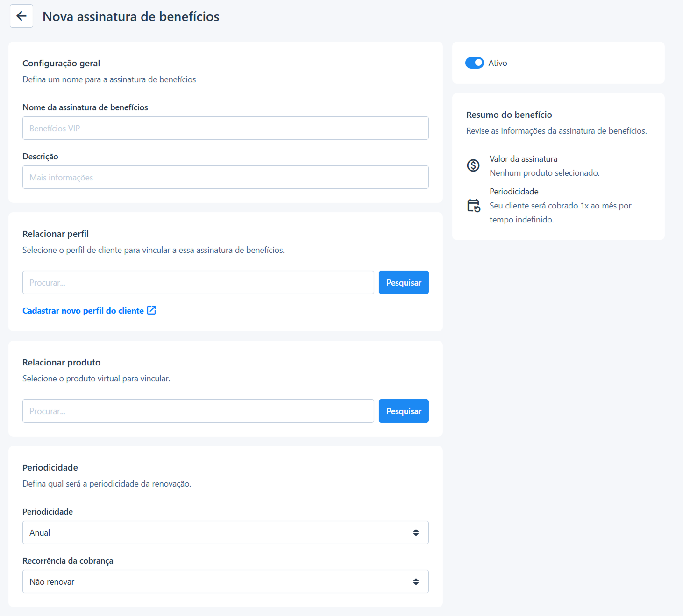Image resolution: width=683 pixels, height=616 pixels.
Task: Click the product search Procurar field
Action: [198, 411]
